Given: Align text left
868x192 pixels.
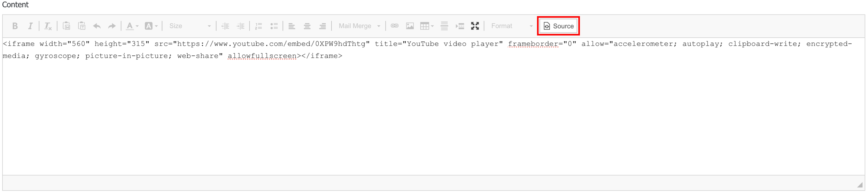Looking at the screenshot, I should (x=292, y=26).
